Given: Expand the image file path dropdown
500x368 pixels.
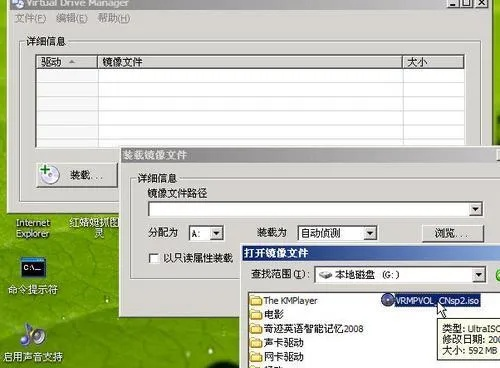Looking at the screenshot, I should tap(475, 209).
